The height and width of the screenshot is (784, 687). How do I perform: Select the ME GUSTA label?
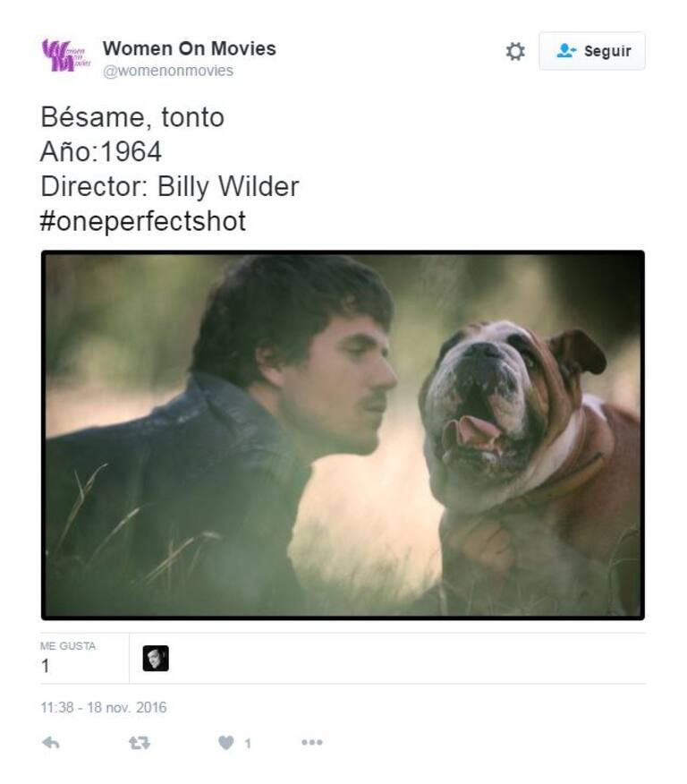pos(68,646)
